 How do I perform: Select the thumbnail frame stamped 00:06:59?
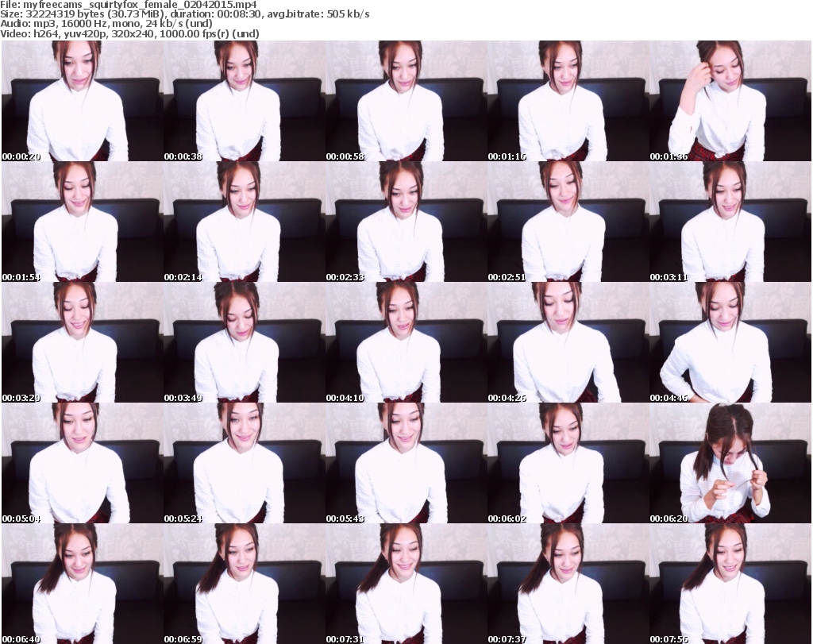[x=245, y=584]
